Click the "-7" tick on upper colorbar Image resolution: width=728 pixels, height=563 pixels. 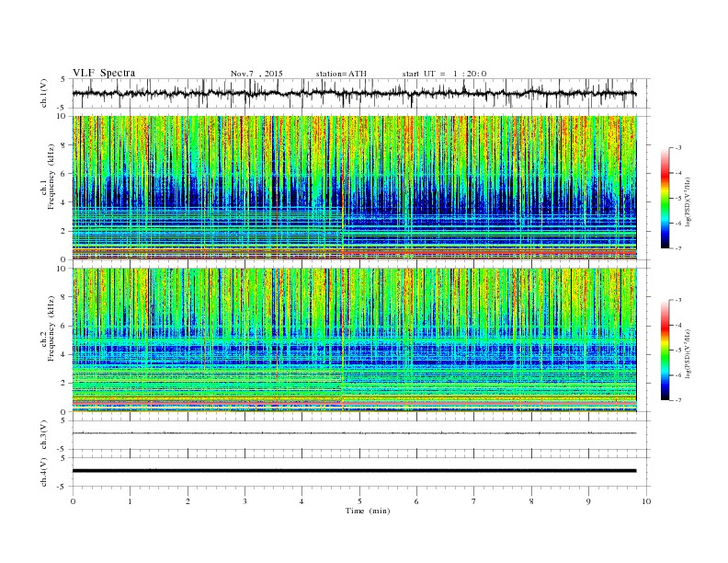[x=677, y=248]
